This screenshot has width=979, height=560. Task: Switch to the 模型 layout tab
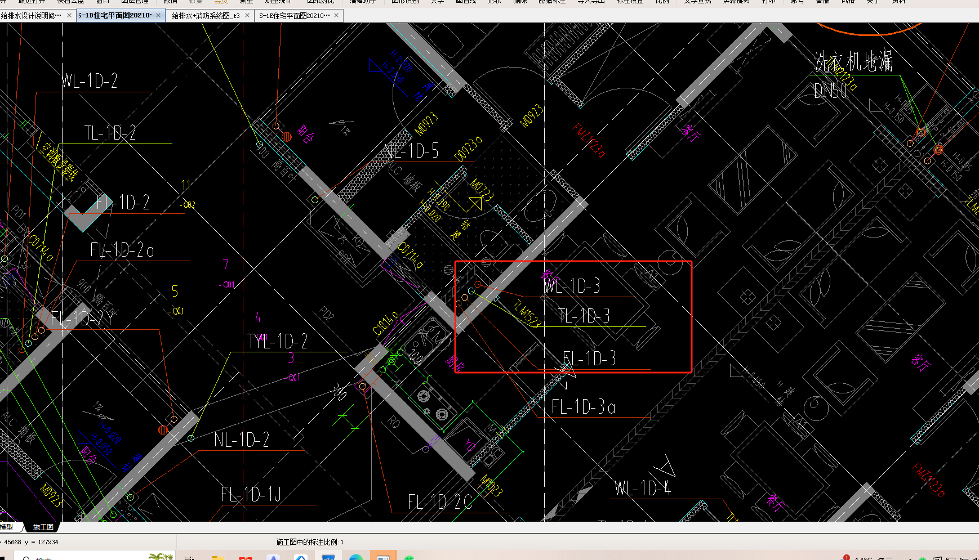(x=7, y=527)
